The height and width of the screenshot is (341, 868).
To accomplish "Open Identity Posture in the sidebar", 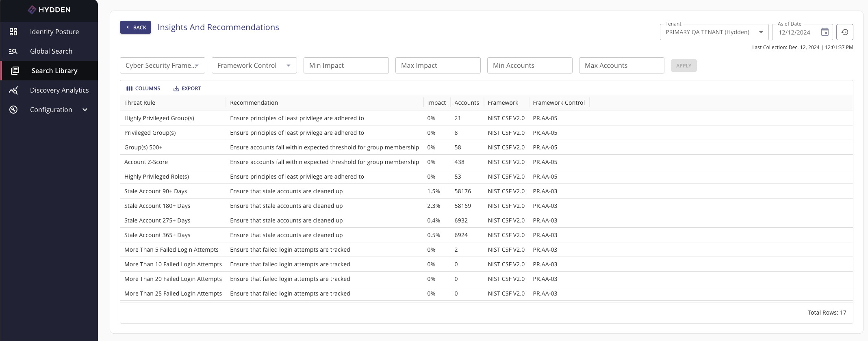I will click(x=49, y=32).
